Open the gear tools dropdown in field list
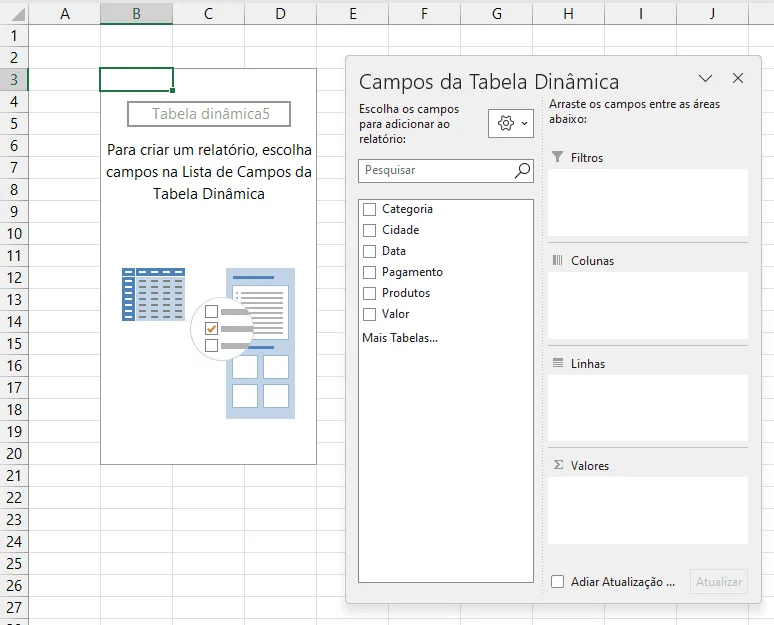 tap(510, 123)
